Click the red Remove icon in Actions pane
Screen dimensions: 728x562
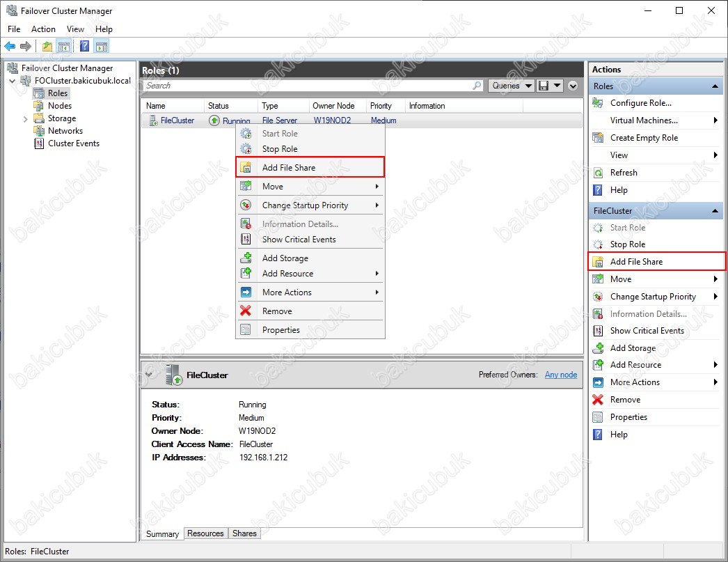coord(598,400)
